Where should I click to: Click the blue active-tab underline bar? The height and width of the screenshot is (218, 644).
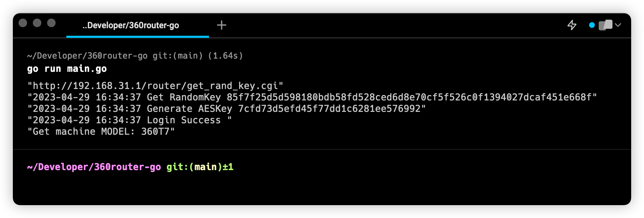click(x=138, y=36)
